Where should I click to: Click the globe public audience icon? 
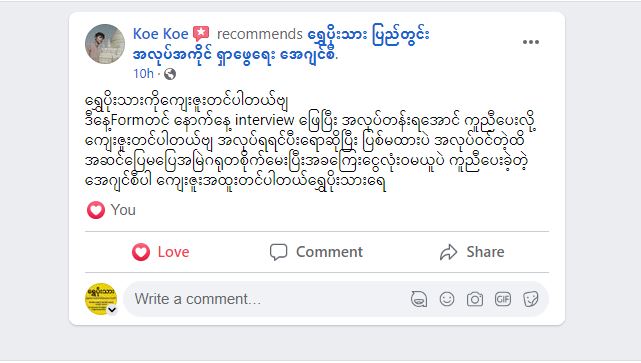coord(170,74)
